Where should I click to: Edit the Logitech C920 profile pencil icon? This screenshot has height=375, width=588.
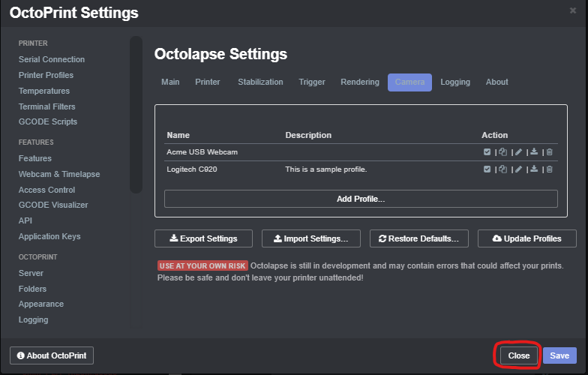coord(519,169)
